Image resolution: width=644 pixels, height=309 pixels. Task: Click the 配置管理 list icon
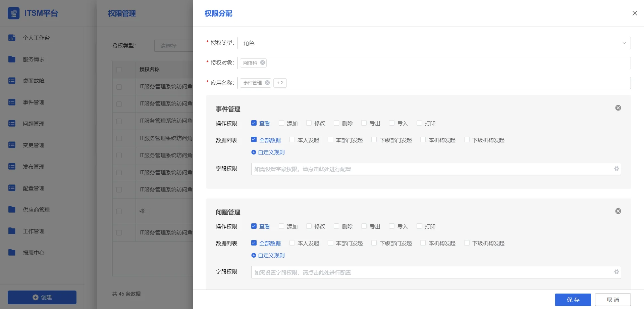(x=12, y=188)
